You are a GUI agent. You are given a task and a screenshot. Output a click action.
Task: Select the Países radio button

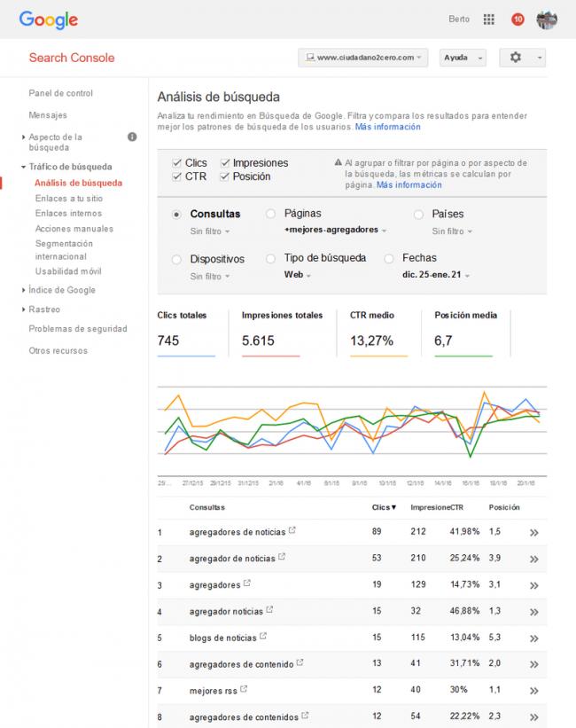click(418, 214)
